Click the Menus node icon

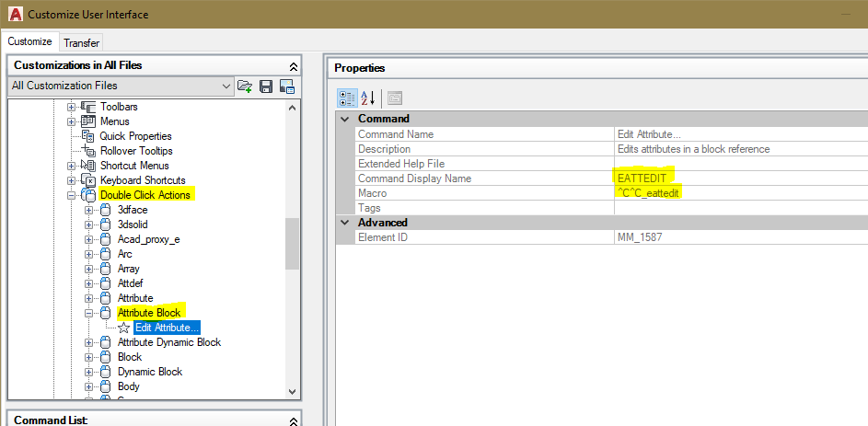point(88,121)
